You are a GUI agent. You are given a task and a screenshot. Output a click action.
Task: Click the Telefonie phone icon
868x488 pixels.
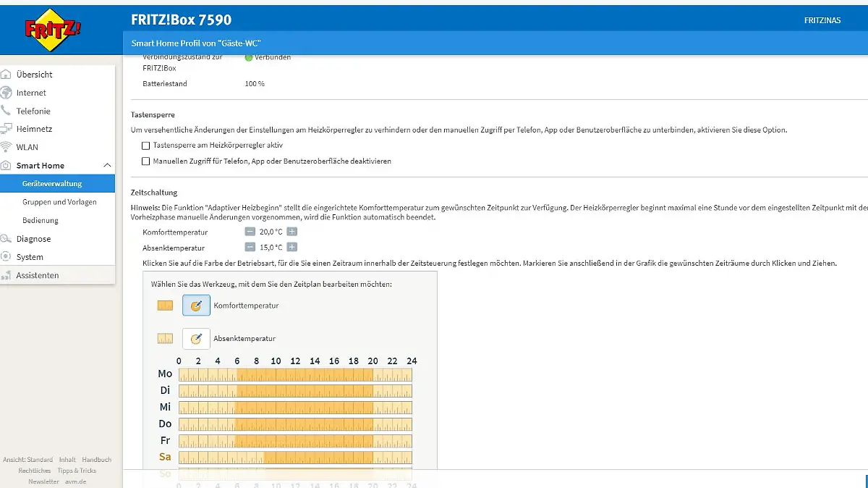click(x=7, y=111)
